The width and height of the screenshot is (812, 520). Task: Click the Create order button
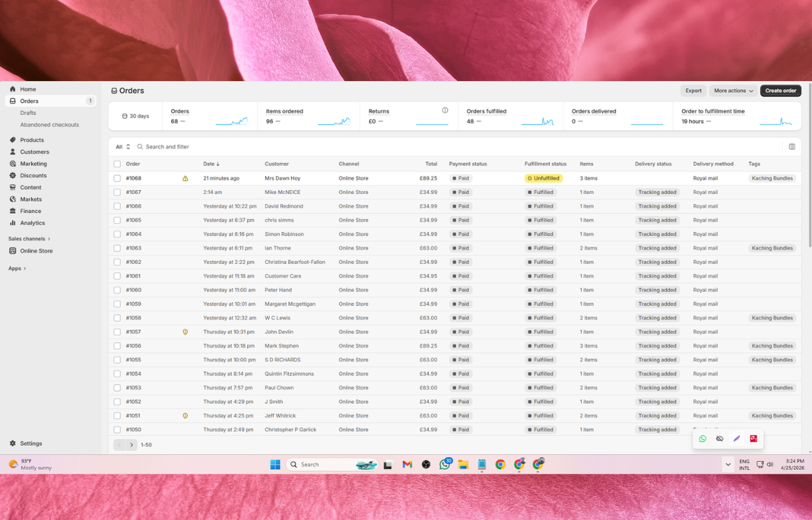[x=781, y=91]
